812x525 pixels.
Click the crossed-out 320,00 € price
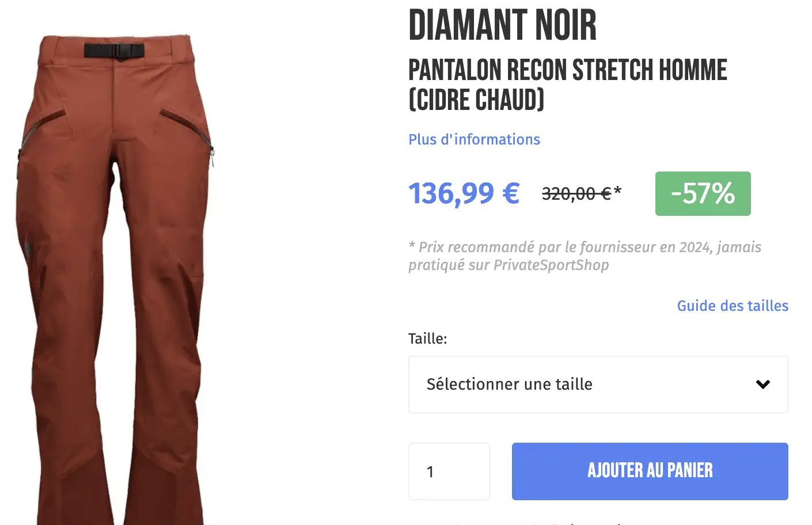[576, 193]
